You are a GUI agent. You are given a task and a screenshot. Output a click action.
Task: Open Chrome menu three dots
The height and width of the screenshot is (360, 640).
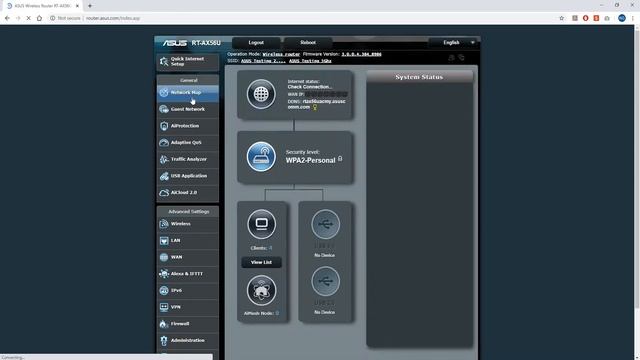click(x=633, y=18)
